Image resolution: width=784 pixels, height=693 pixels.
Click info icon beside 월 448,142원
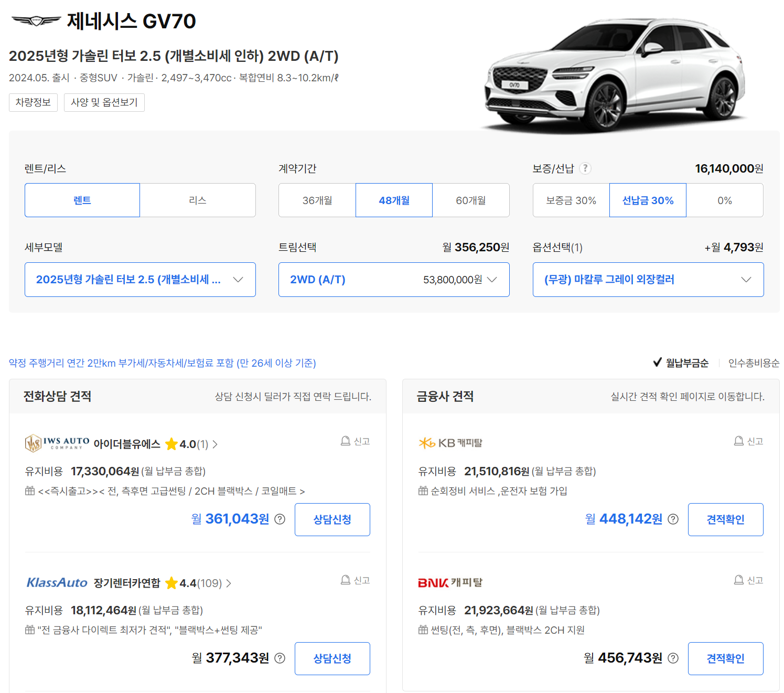click(x=673, y=519)
